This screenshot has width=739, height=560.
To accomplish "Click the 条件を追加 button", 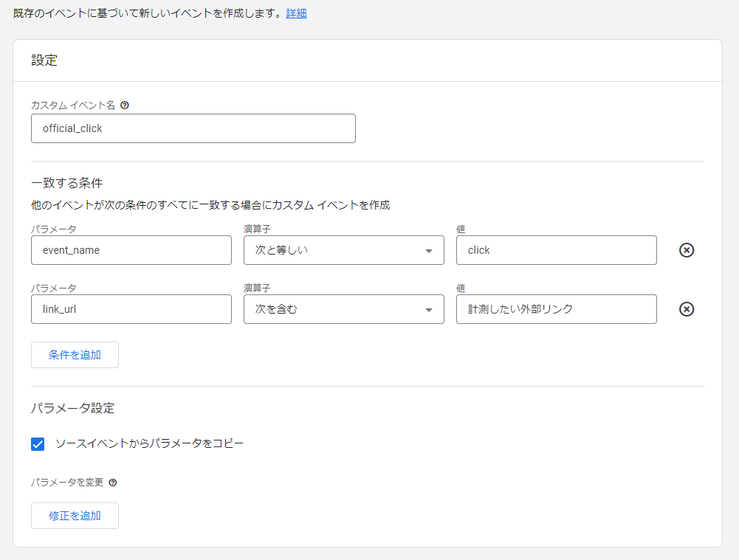I will [75, 355].
